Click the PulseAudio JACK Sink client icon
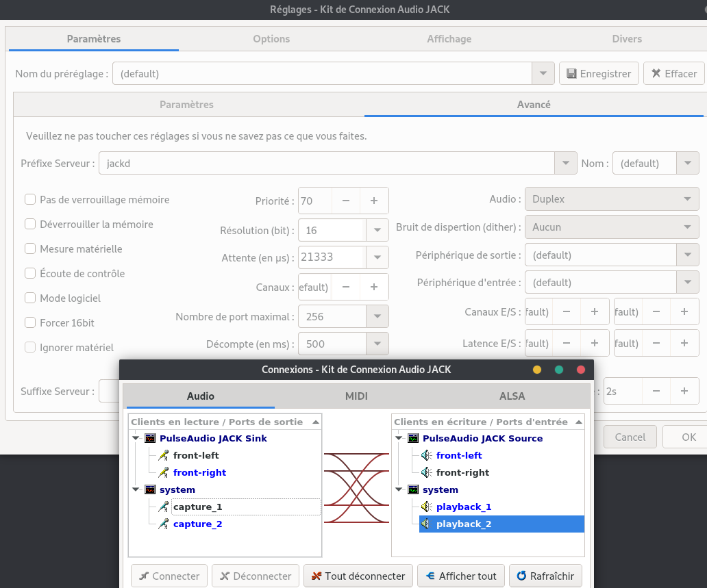 (x=150, y=438)
